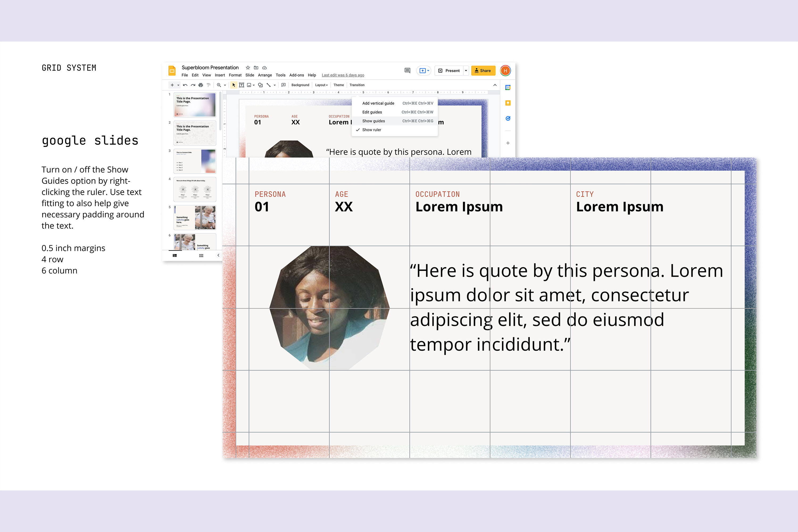The image size is (798, 532).
Task: Click the undo arrow
Action: click(x=185, y=85)
